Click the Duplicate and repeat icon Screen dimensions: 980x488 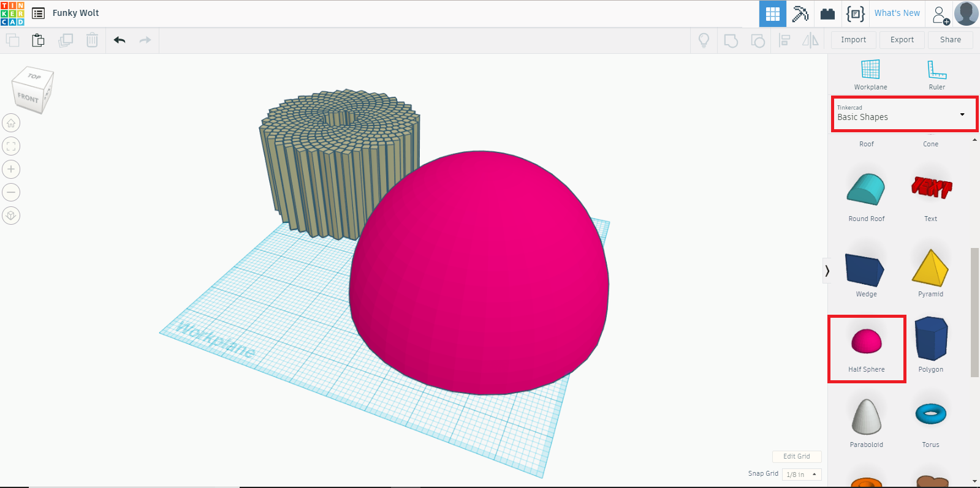65,40
